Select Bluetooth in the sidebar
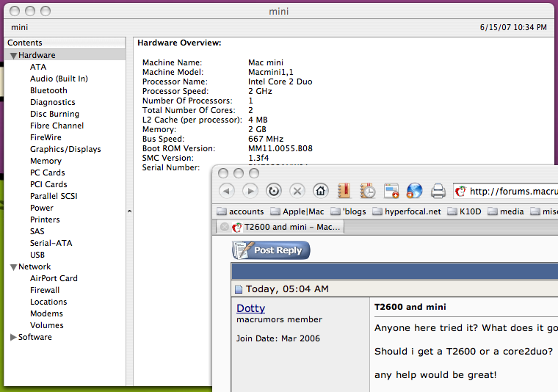The height and width of the screenshot is (392, 558). click(x=48, y=90)
